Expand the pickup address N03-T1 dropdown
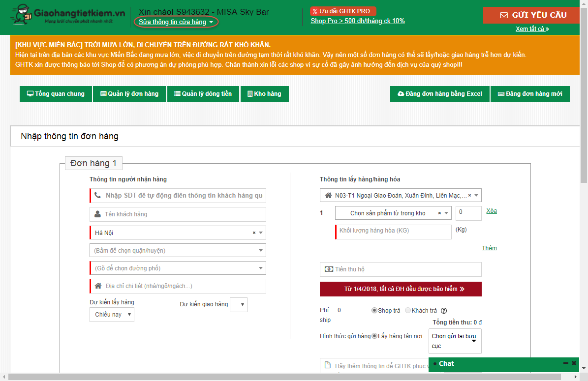This screenshot has height=381, width=588. point(476,195)
